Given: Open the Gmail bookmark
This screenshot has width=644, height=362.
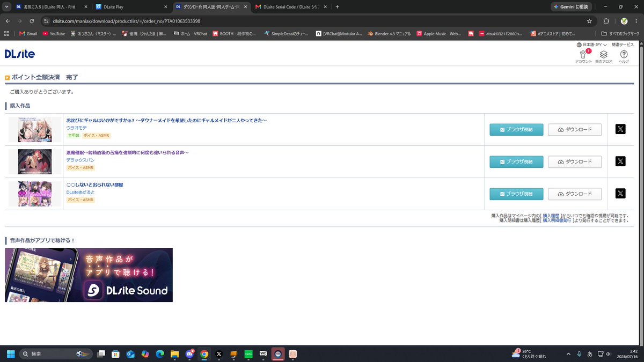Looking at the screenshot, I should pyautogui.click(x=28, y=33).
